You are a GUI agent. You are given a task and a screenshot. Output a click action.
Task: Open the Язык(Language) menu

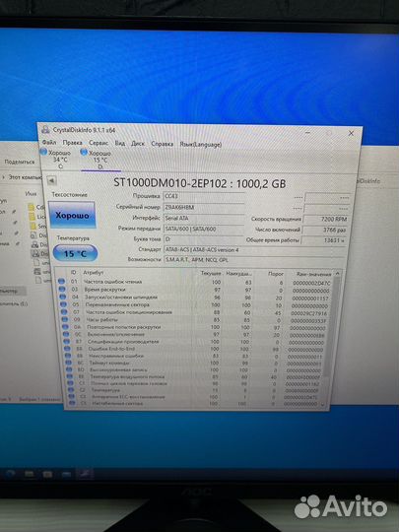coord(201,145)
